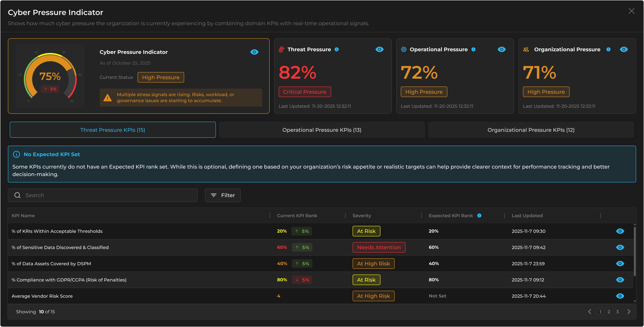Open the Filter options
Viewport: 644px width, 327px height.
[x=223, y=195]
